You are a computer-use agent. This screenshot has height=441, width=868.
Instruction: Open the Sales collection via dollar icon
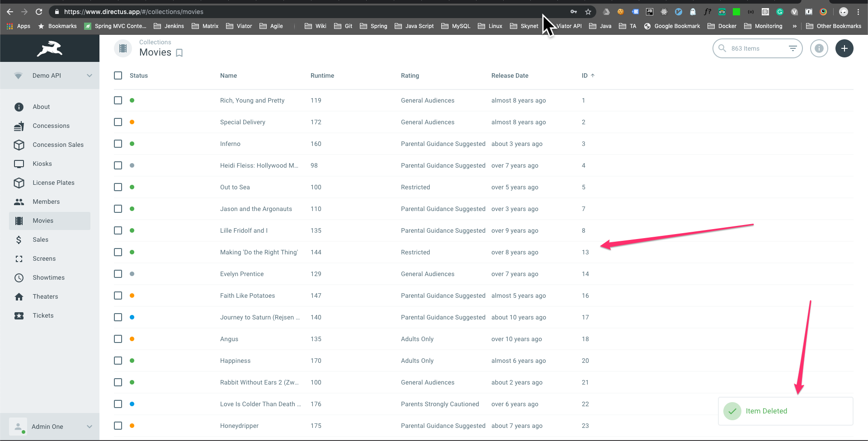(x=19, y=239)
